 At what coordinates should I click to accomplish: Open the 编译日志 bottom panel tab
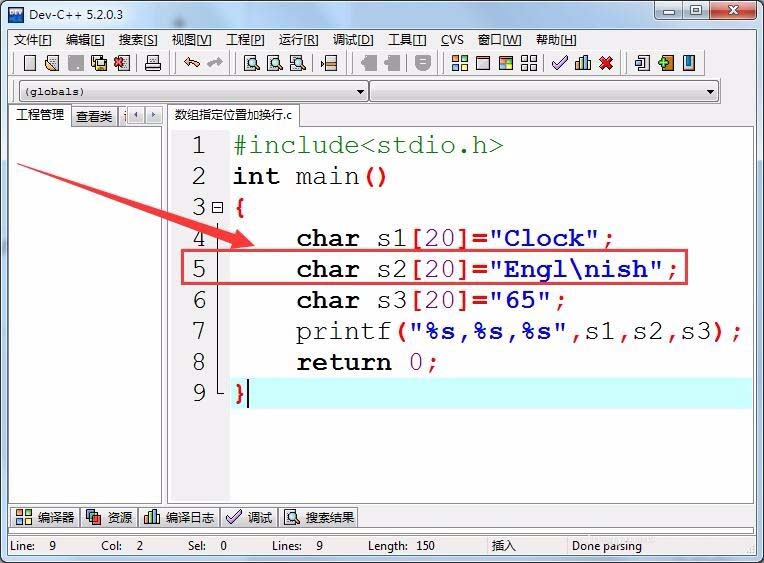coord(179,517)
